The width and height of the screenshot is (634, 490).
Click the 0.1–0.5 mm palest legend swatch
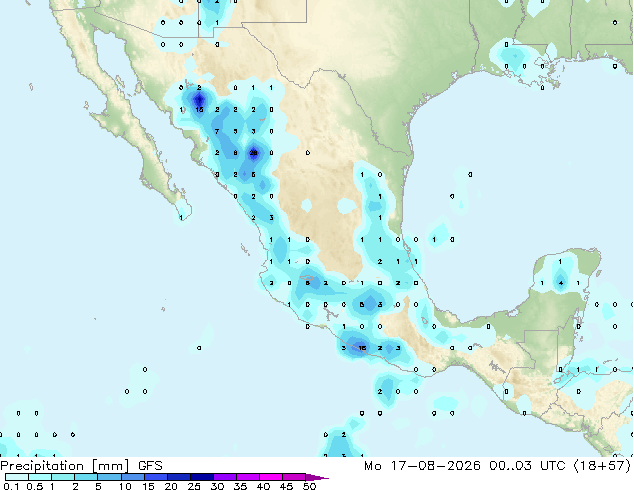coord(17,477)
